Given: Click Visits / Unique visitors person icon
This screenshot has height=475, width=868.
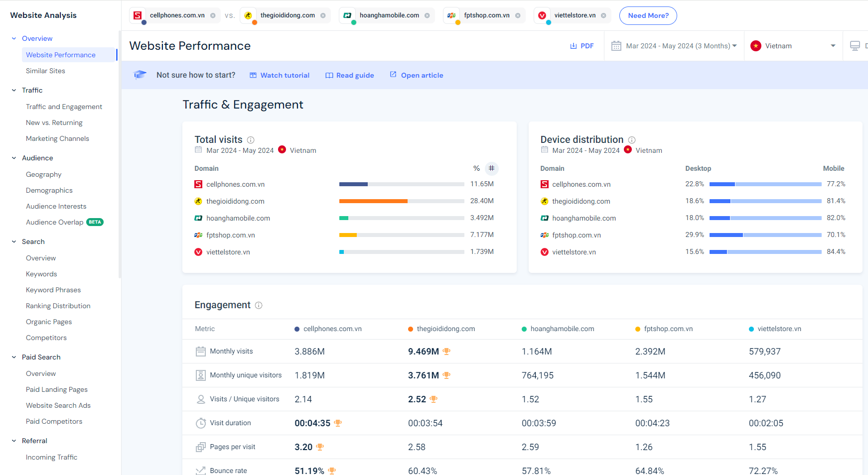Looking at the screenshot, I should pos(201,399).
